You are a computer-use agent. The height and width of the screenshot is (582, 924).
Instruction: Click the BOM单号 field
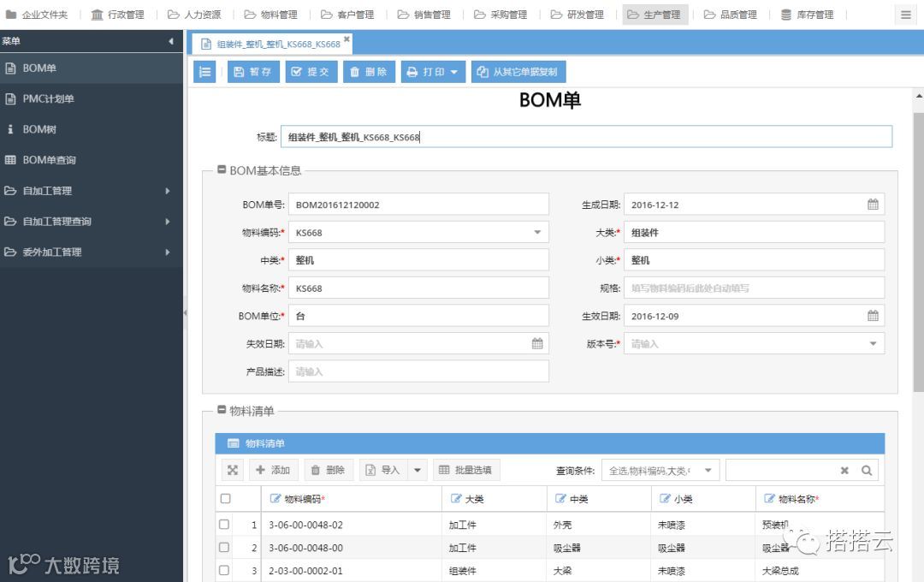[x=418, y=205]
